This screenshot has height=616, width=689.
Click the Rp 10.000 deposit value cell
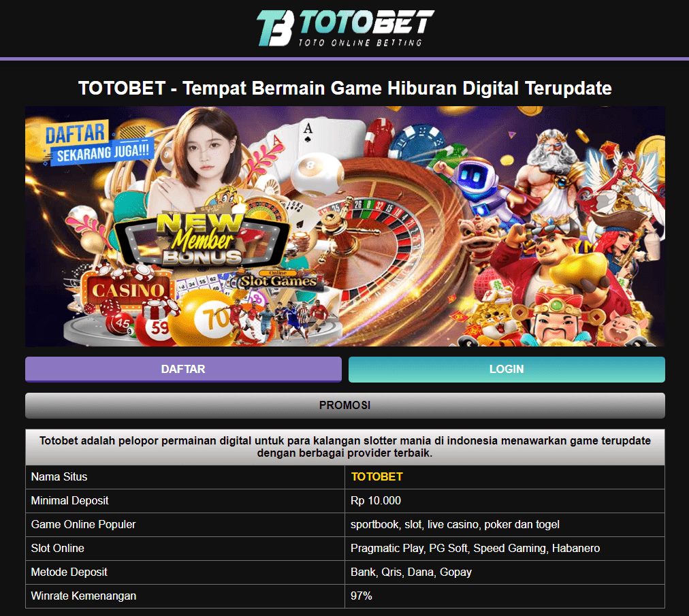coord(505,501)
